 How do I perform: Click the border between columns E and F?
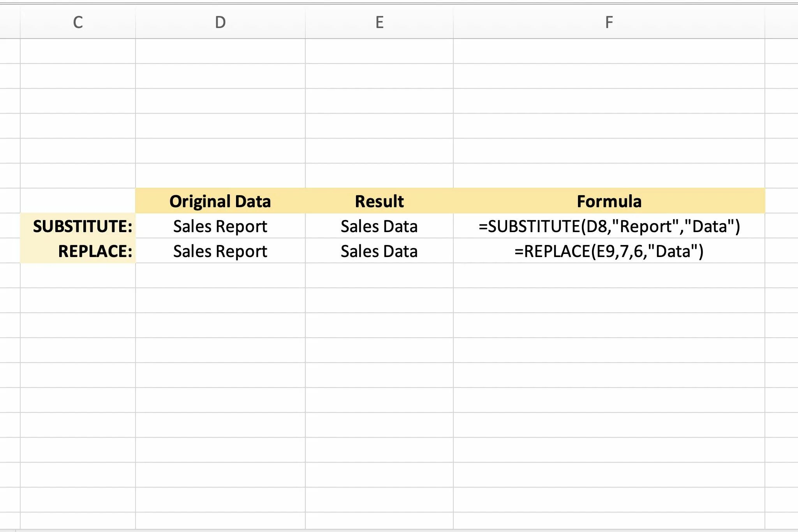[453, 22]
